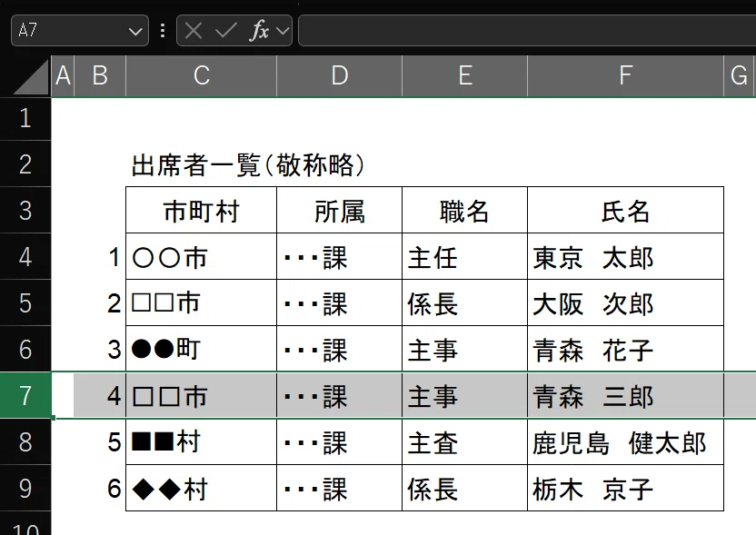Viewport: 756px width, 535px height.
Task: Click the 係長 cell in row 5
Action: pos(465,302)
